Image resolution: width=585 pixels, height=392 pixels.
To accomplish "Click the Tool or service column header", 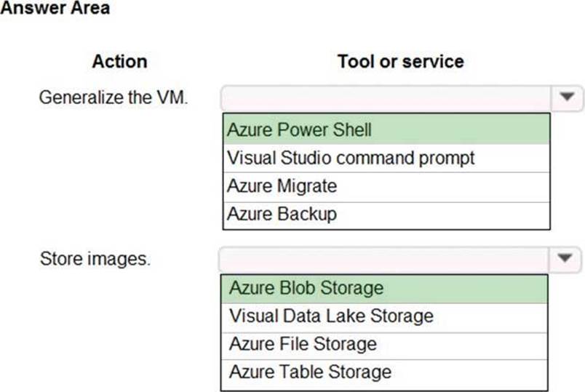I will (x=400, y=62).
